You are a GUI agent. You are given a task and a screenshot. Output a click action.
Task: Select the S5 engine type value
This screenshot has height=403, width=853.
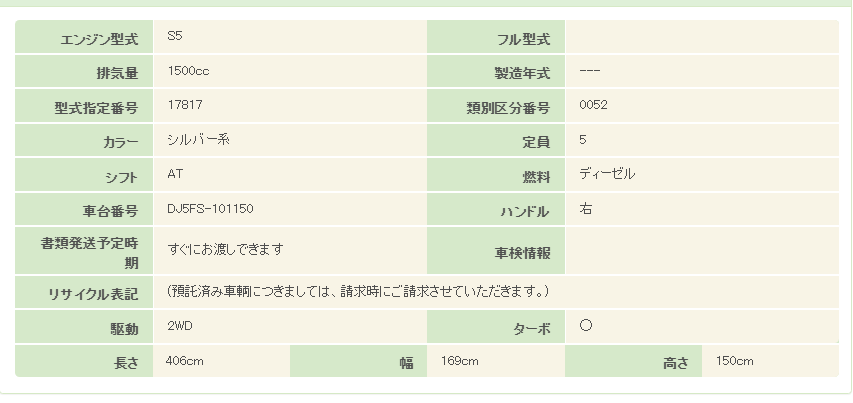[x=175, y=36]
